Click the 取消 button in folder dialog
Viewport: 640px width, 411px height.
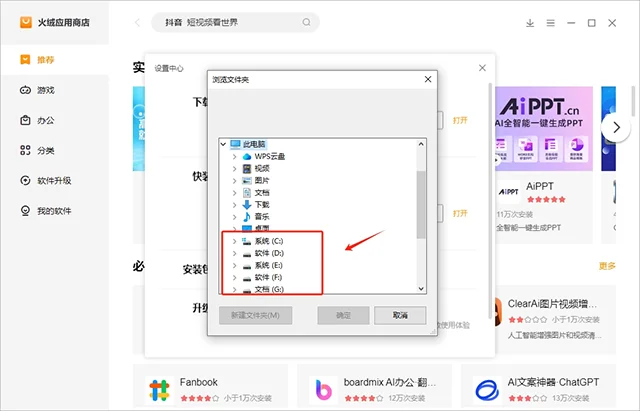[400, 315]
